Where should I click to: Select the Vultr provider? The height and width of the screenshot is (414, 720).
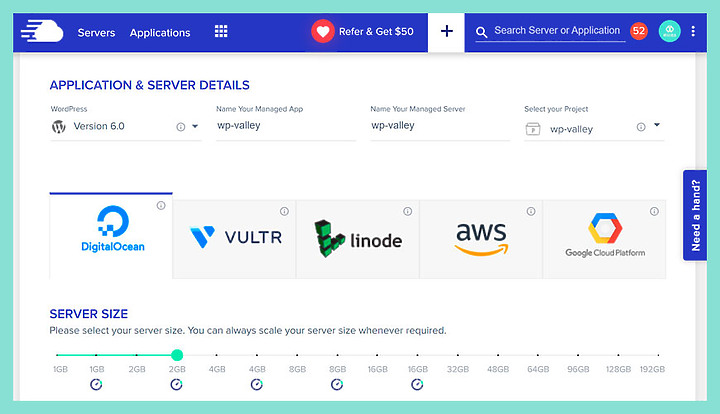click(x=235, y=239)
